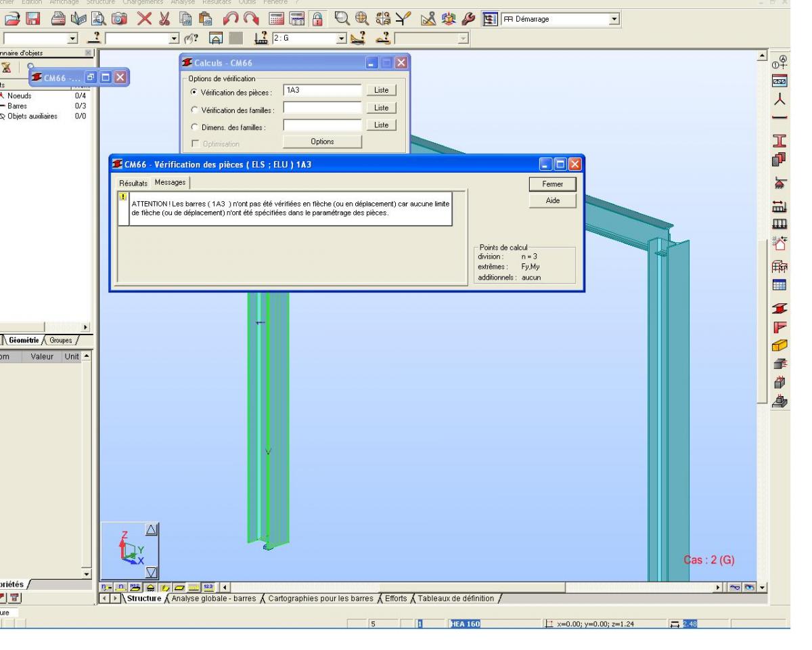The width and height of the screenshot is (812, 650).
Task: Open the load case 2: G dropdown
Action: pos(343,40)
